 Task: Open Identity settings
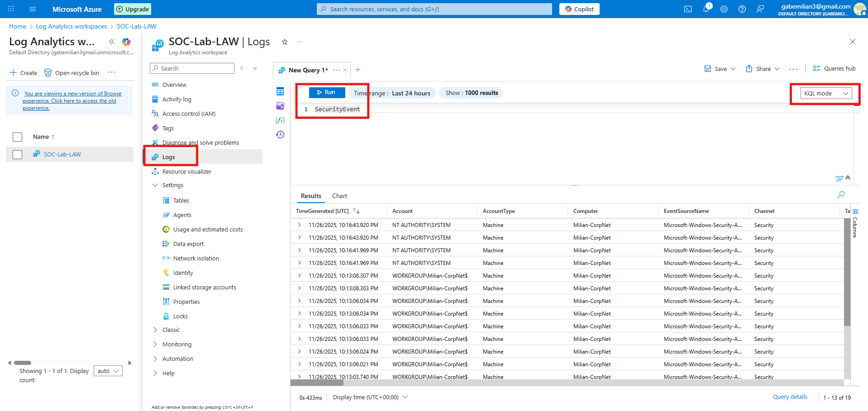[x=183, y=273]
